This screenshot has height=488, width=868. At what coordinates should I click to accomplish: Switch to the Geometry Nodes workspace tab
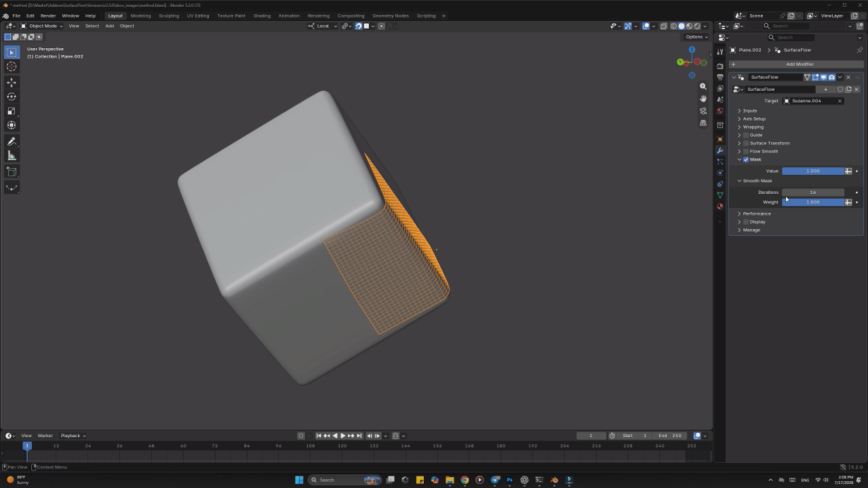(x=391, y=16)
